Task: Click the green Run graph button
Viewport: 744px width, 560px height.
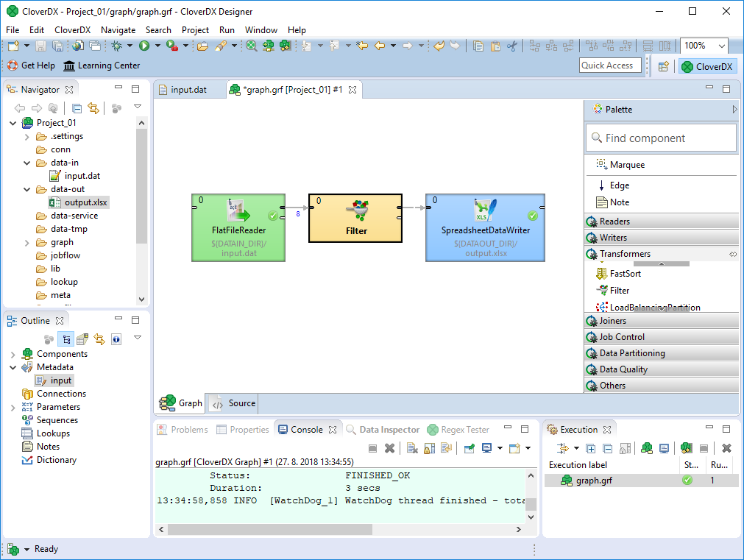Action: (x=144, y=46)
